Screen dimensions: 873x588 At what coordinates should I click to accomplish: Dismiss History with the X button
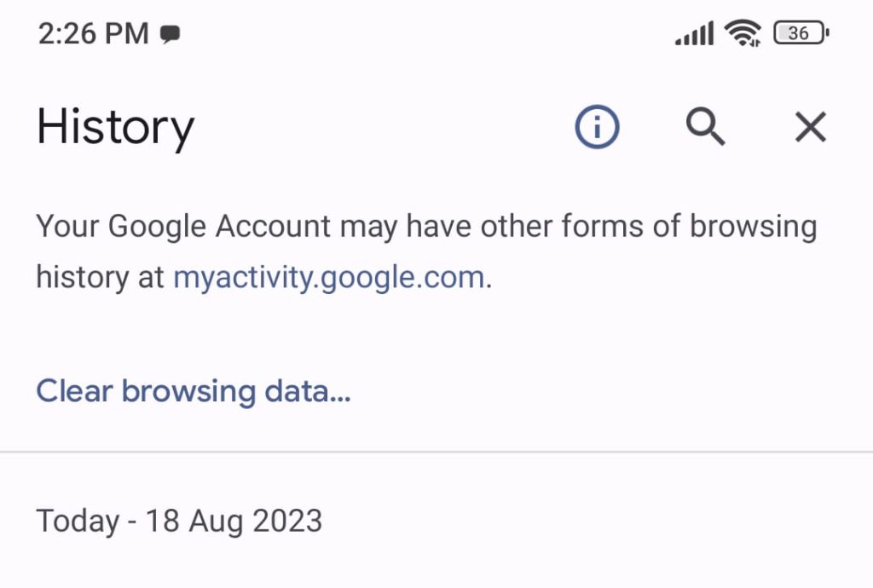(x=809, y=127)
